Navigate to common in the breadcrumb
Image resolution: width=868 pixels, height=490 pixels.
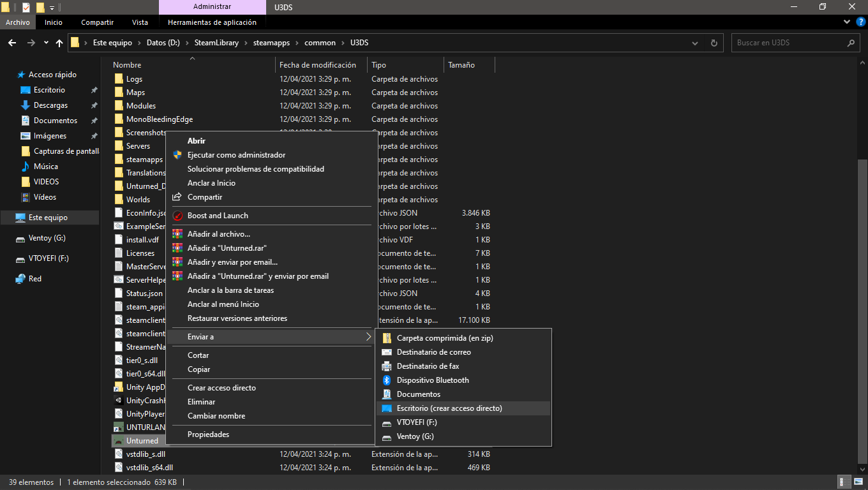coord(320,43)
